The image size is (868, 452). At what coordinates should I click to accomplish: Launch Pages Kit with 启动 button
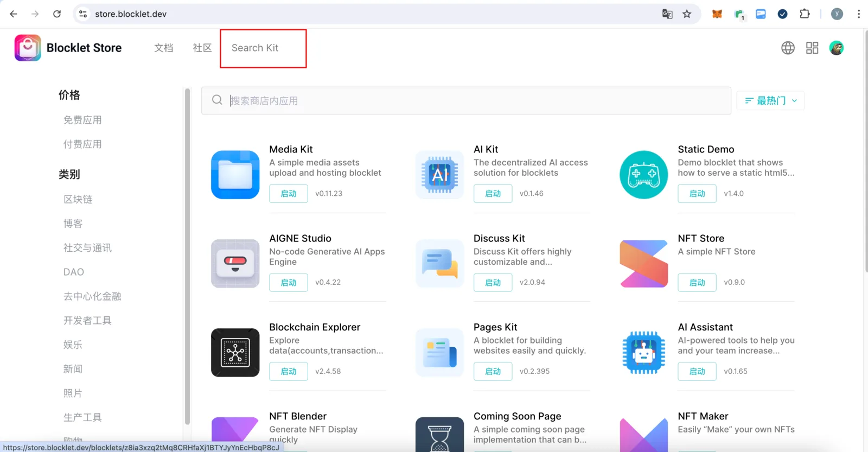(493, 372)
